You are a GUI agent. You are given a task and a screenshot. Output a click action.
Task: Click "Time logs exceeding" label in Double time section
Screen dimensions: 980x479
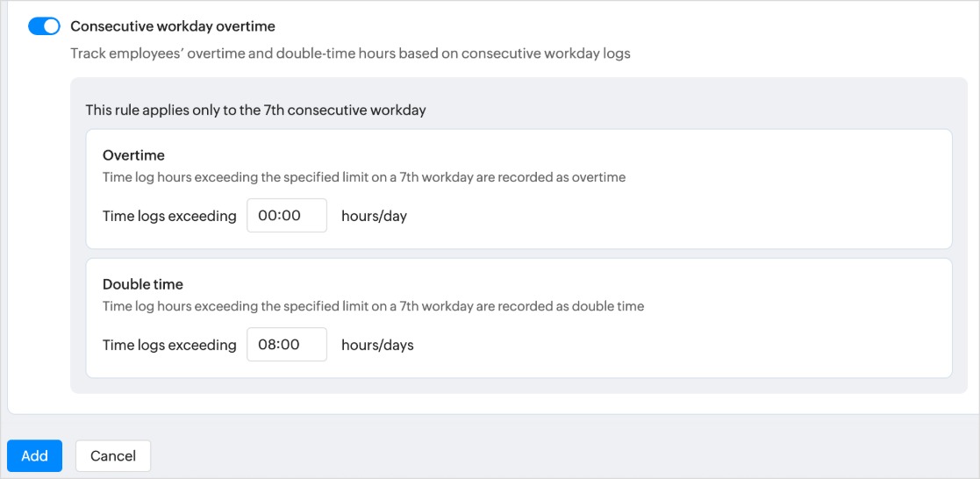169,346
